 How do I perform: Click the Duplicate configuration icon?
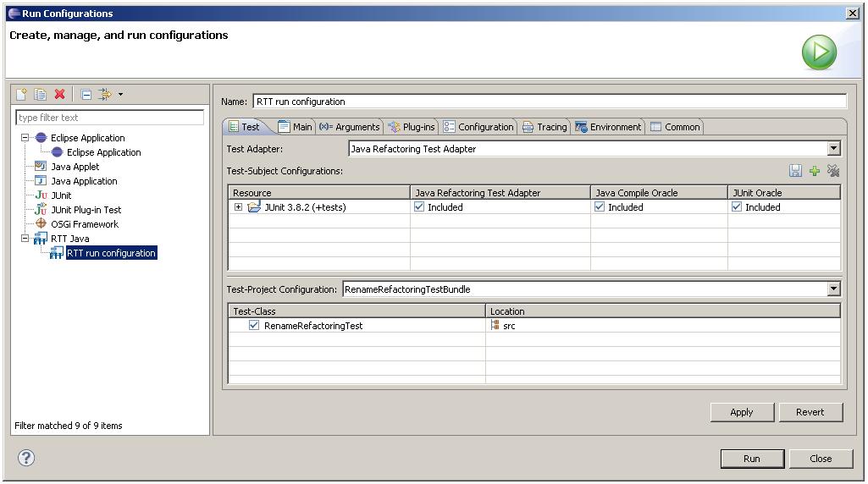click(x=40, y=94)
